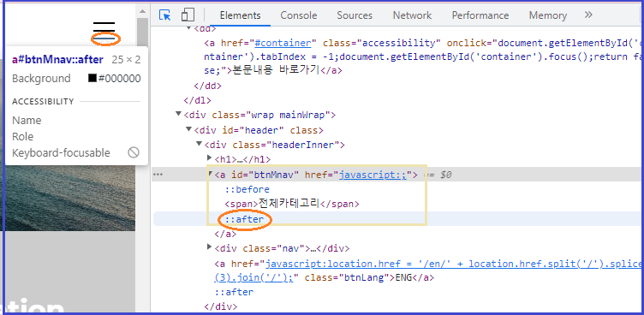Click the black #000000 color swatch
Screen dimensions: 644x315
coord(92,78)
